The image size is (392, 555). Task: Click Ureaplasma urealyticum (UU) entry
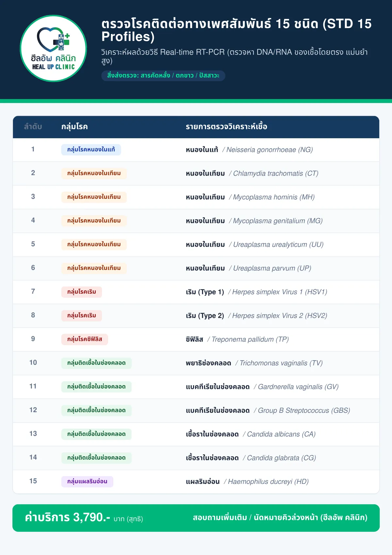coord(276,245)
